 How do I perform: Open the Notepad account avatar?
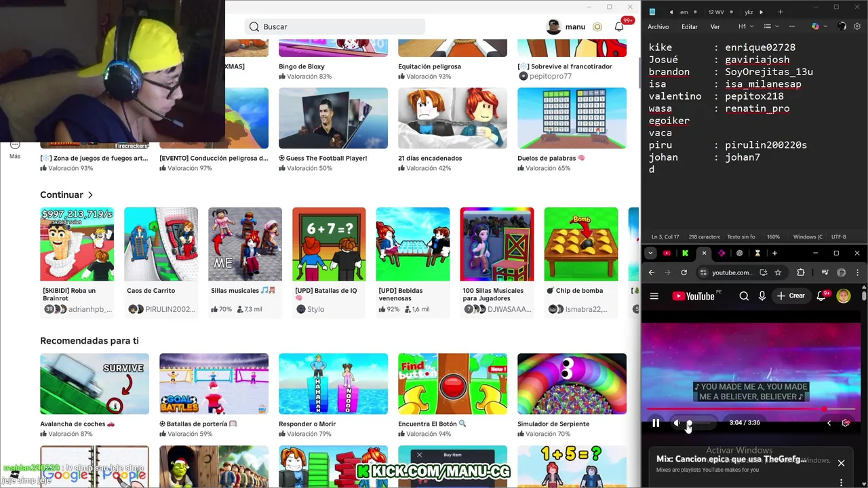coord(842,26)
